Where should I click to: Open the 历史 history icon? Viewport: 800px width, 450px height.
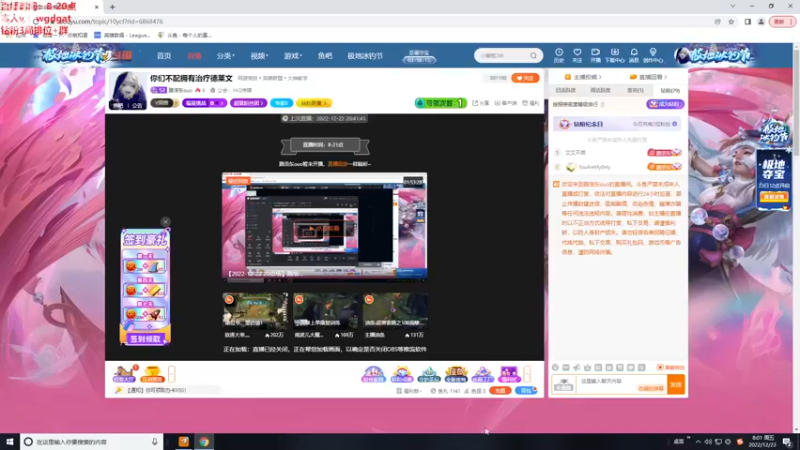pos(559,55)
